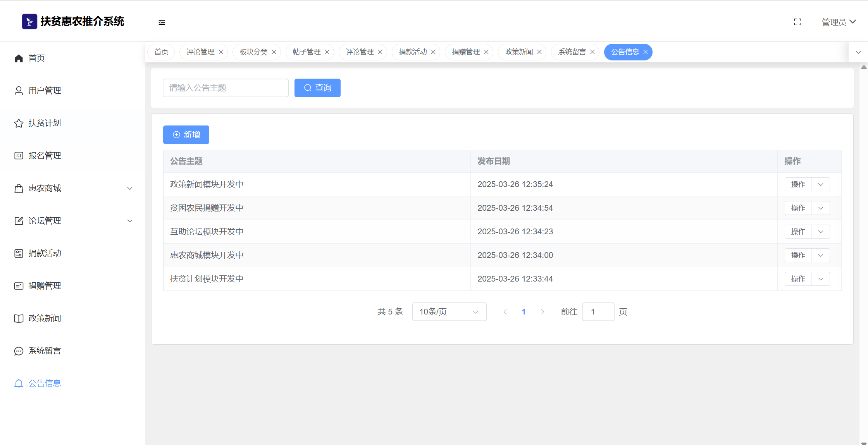Viewport: 868px width, 445px height.
Task: Expand the 惠农商城 submenu
Action: point(130,188)
